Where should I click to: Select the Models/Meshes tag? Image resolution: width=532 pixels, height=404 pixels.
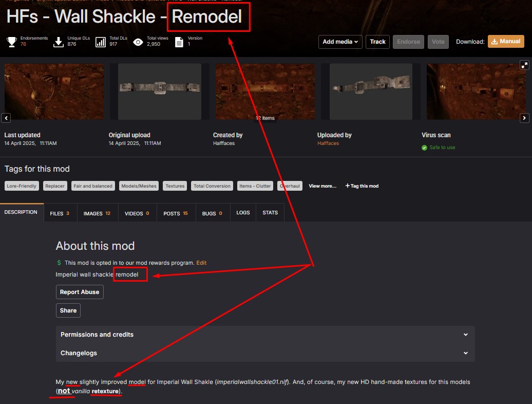point(139,186)
